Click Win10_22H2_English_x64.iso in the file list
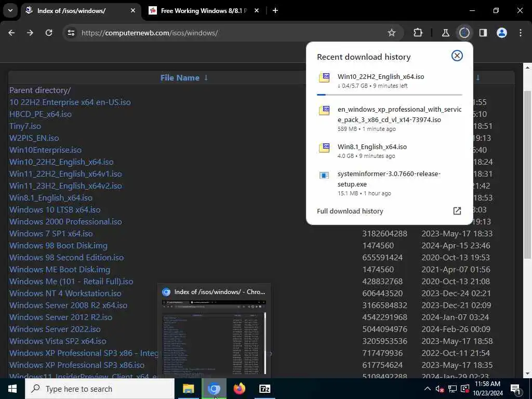Screen dimensions: 532x399 [61, 162]
